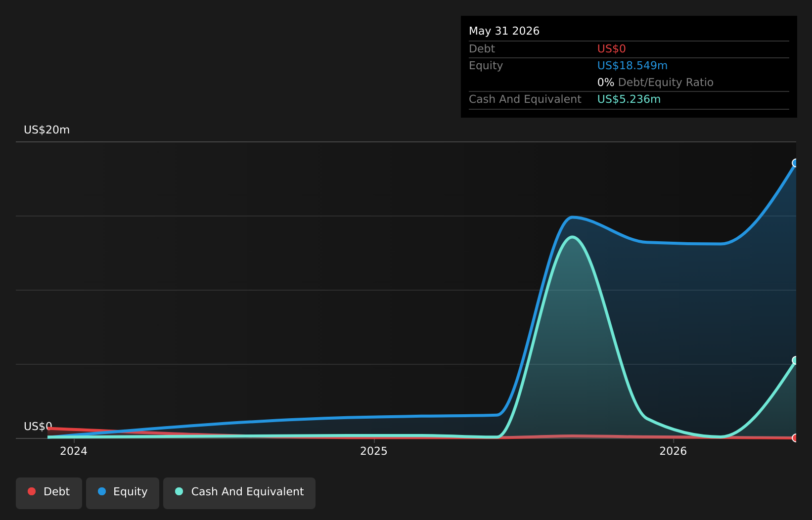
Task: Click the red Debt legend dot
Action: tap(32, 491)
